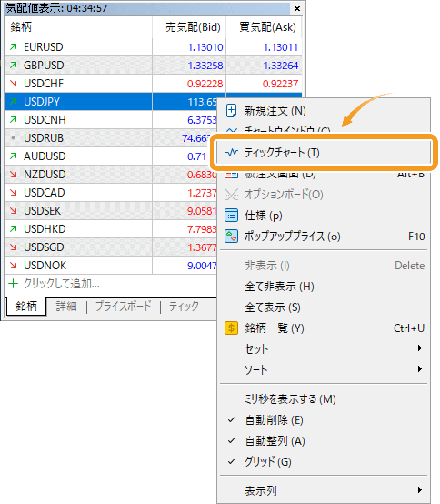The image size is (440, 504).
Task: Click the New Order (新規注文) plus icon
Action: 231,111
